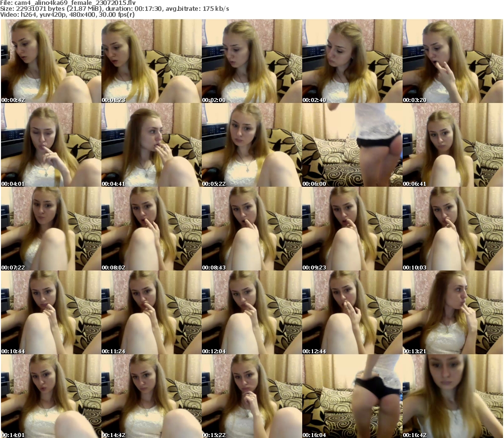Pick the frame at 00:16:04
The image size is (504, 438).
pyautogui.click(x=352, y=396)
